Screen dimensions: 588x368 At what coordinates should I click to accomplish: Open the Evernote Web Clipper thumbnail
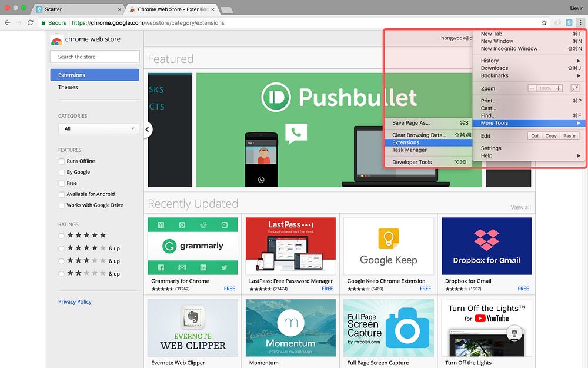193,328
